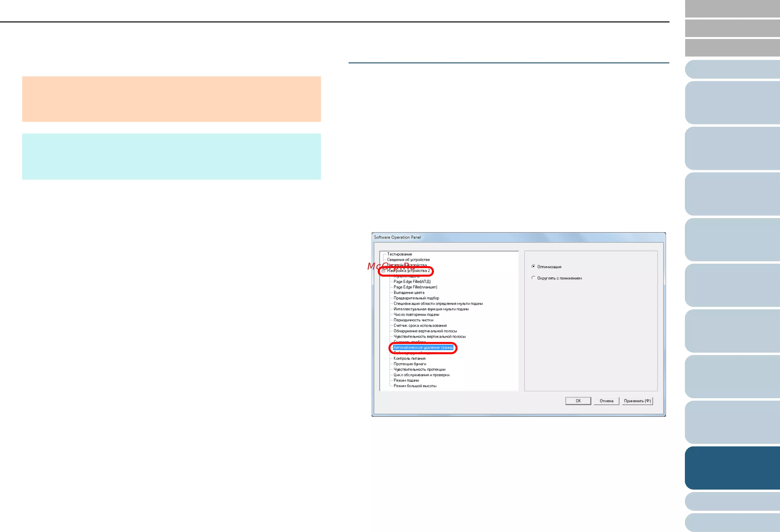Open Периодичность чистки settings

[413, 320]
